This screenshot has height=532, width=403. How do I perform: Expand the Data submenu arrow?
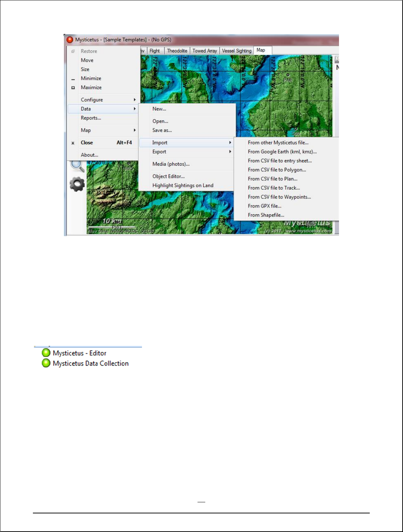(135, 109)
